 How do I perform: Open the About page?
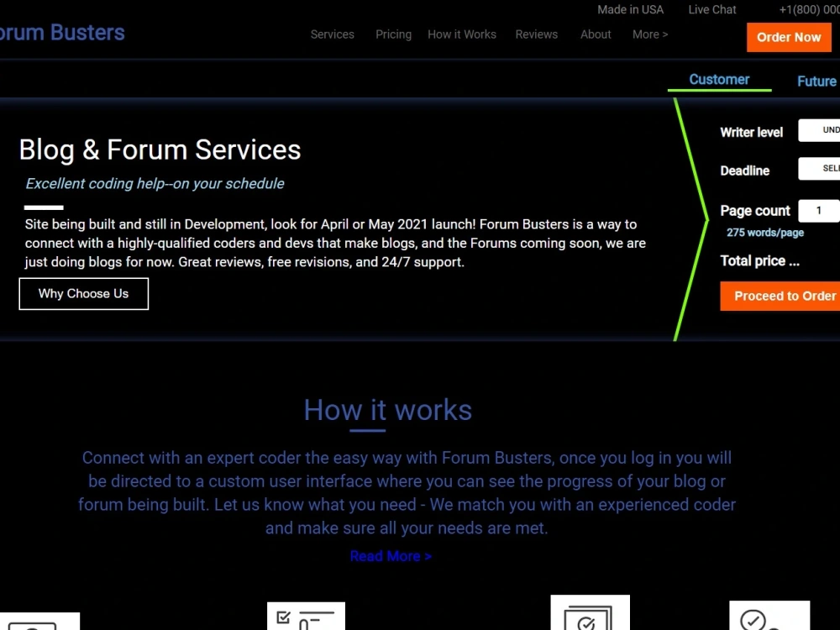point(596,34)
